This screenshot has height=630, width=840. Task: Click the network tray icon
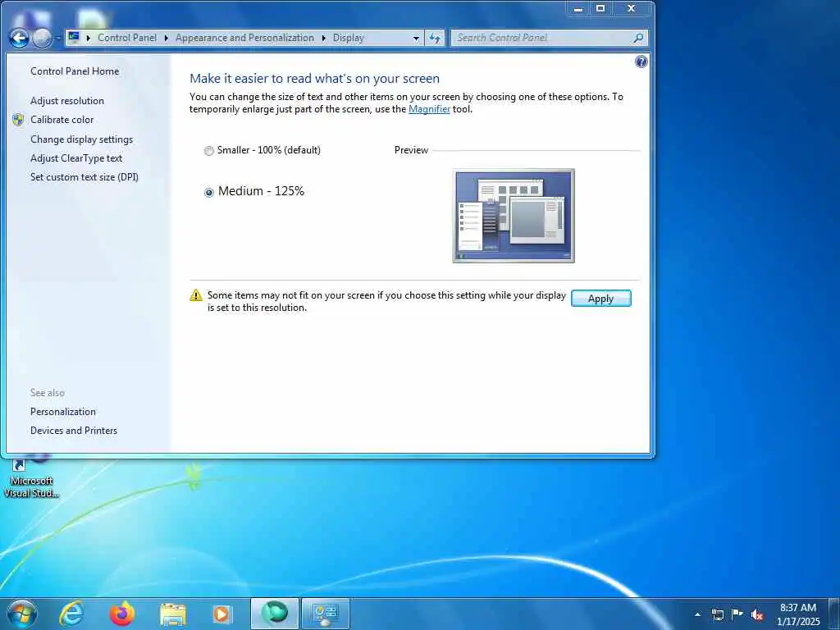[717, 614]
